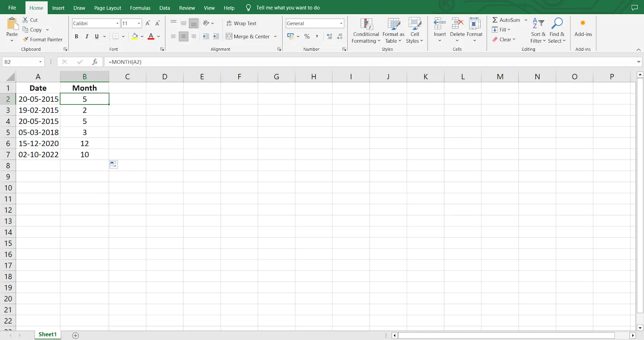This screenshot has width=644, height=340.
Task: Open the General number format dropdown
Action: [x=341, y=23]
